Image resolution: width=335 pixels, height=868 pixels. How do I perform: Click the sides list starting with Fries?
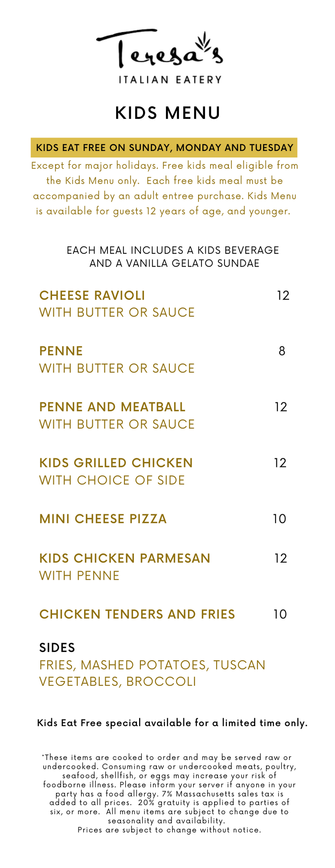tap(152, 673)
